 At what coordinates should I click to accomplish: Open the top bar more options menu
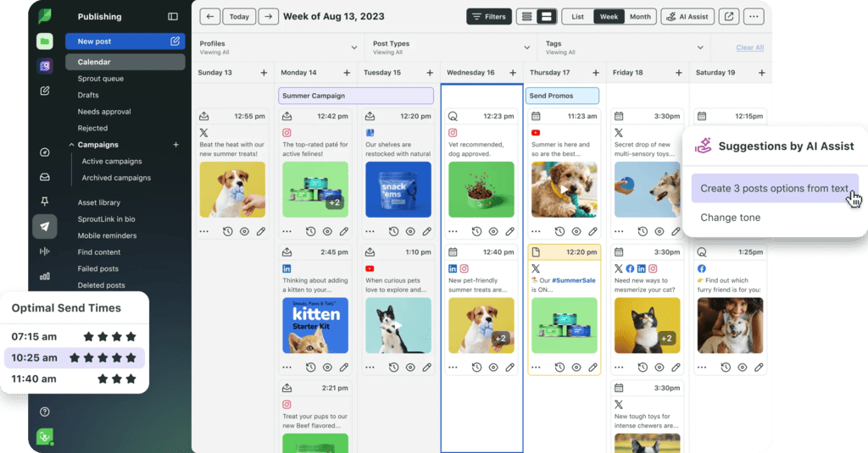tap(754, 17)
